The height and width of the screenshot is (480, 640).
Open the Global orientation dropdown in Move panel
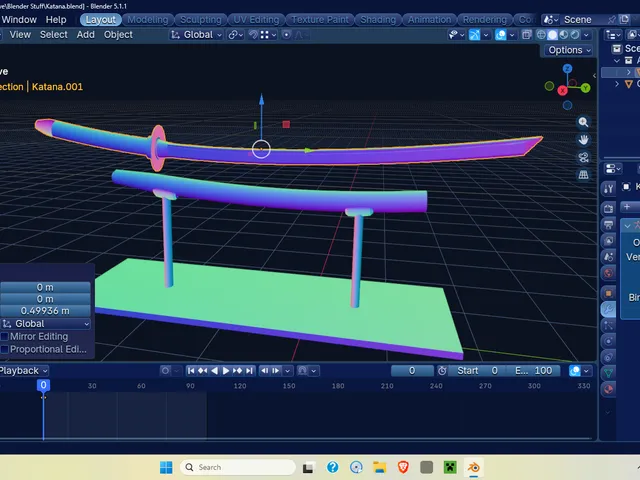pyautogui.click(x=45, y=324)
